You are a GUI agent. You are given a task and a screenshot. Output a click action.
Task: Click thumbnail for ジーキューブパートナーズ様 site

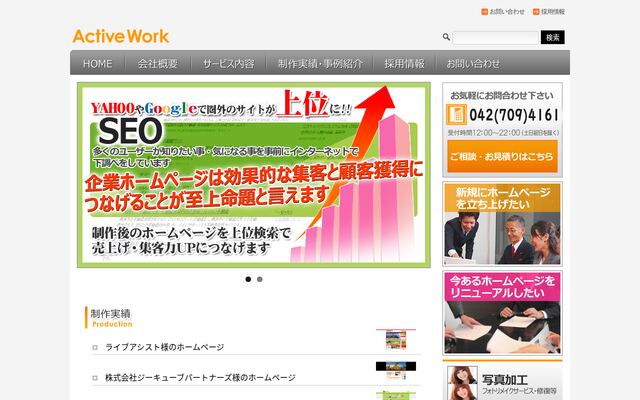396,371
